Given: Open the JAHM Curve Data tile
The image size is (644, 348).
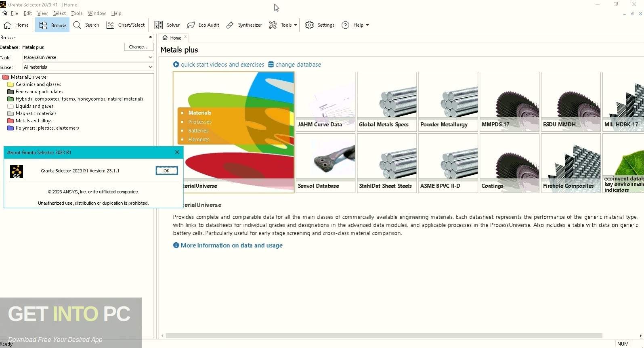Looking at the screenshot, I should pos(325,101).
